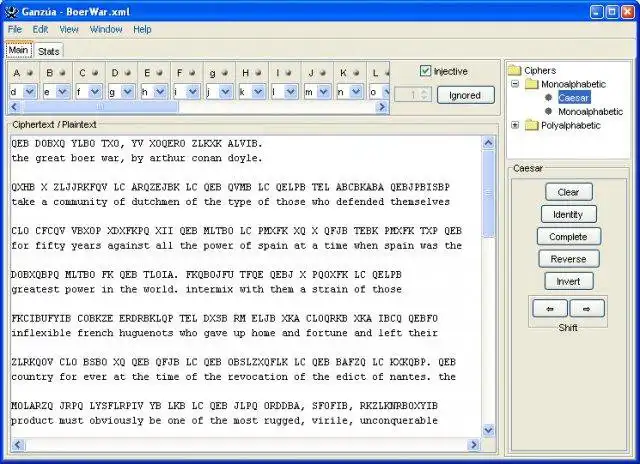Click plaintext line starting 'take a community'
The image size is (640, 464).
(231, 202)
